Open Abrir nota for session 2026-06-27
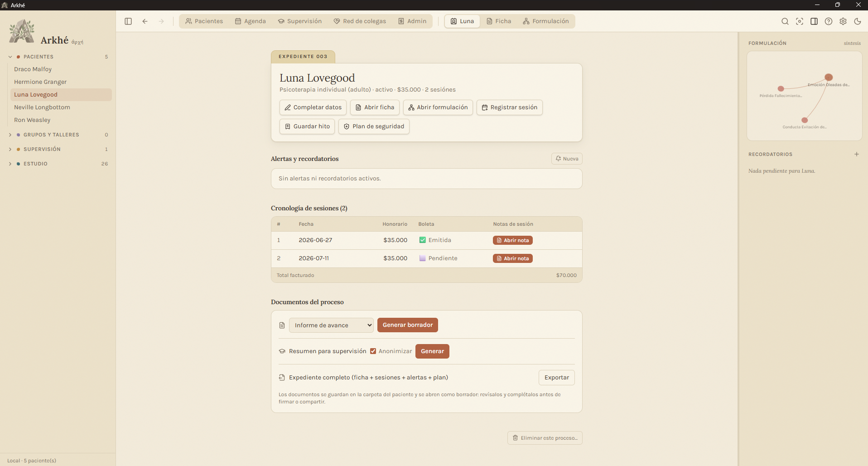 [513, 240]
